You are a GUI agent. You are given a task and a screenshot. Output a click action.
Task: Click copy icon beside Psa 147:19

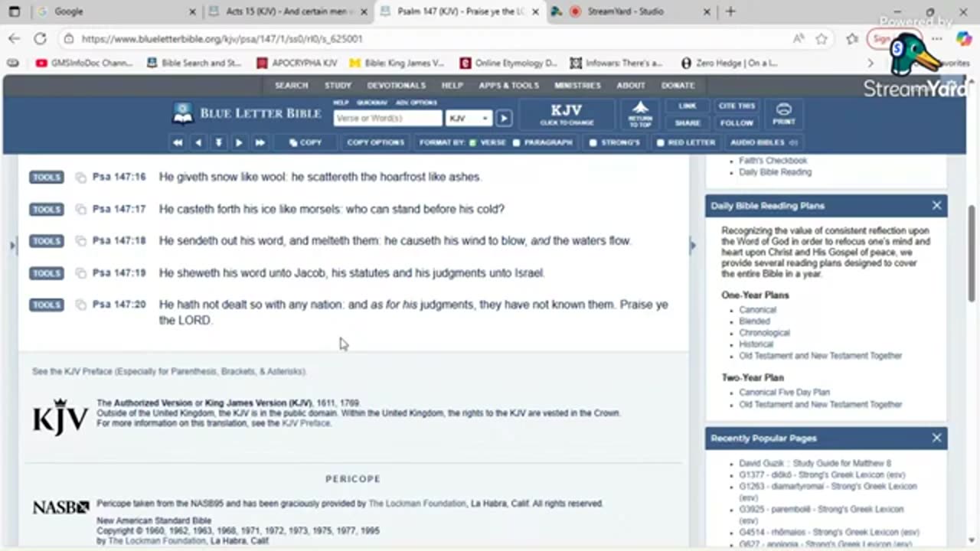pyautogui.click(x=80, y=273)
